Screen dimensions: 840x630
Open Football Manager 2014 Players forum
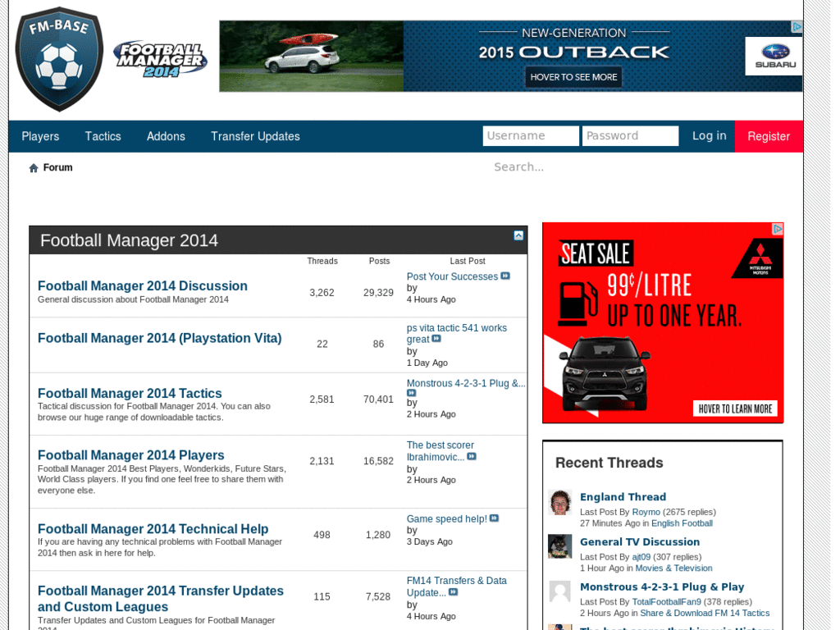pyautogui.click(x=130, y=454)
